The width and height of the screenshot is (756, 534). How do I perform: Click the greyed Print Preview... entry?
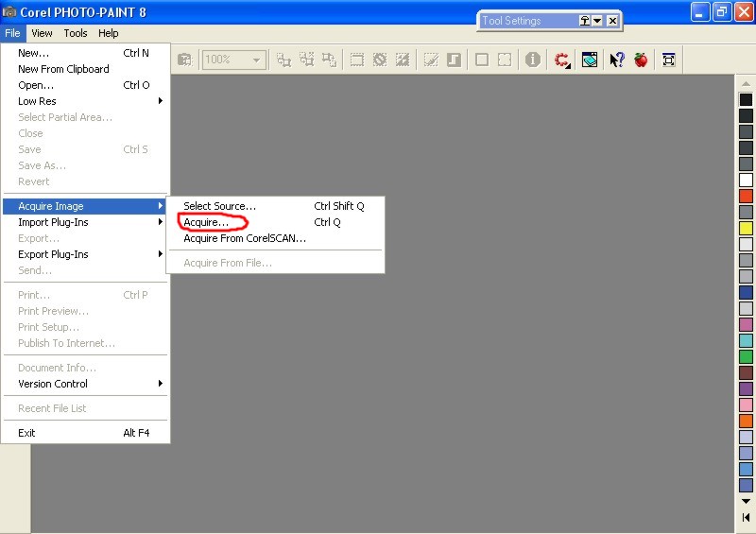tap(85, 311)
